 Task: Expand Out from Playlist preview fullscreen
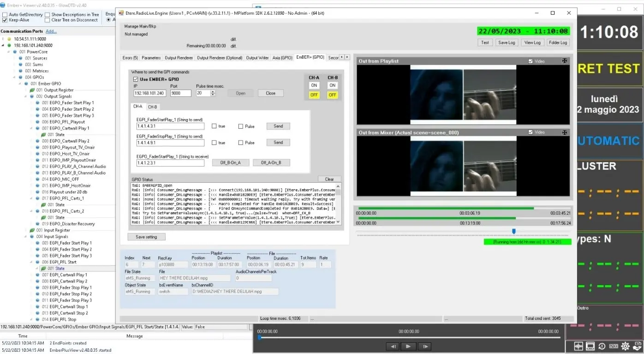click(564, 61)
